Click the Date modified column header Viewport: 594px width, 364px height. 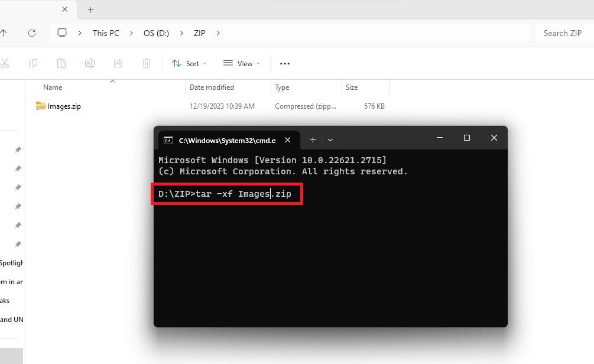(211, 87)
